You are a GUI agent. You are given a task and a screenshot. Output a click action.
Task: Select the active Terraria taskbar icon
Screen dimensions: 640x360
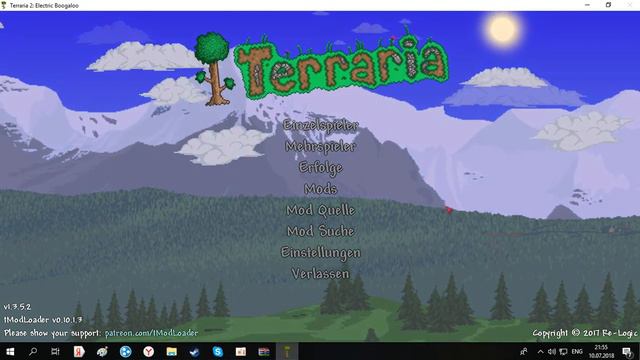[x=287, y=351]
